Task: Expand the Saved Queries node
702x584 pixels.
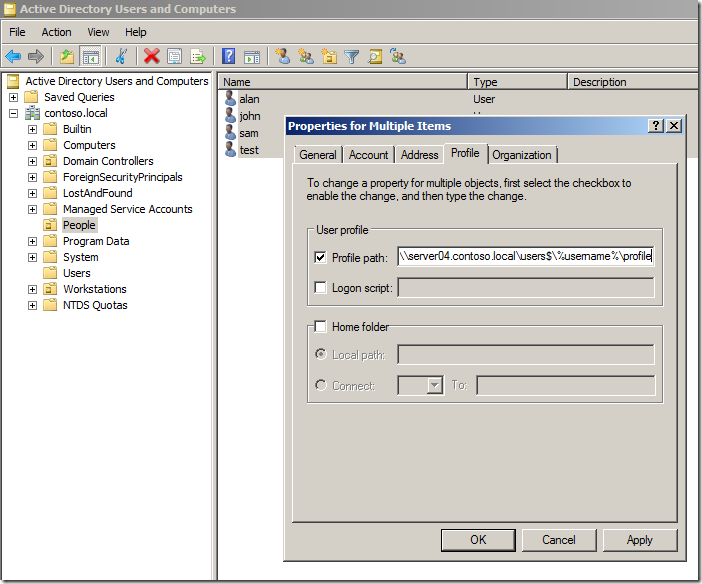Action: (x=13, y=97)
